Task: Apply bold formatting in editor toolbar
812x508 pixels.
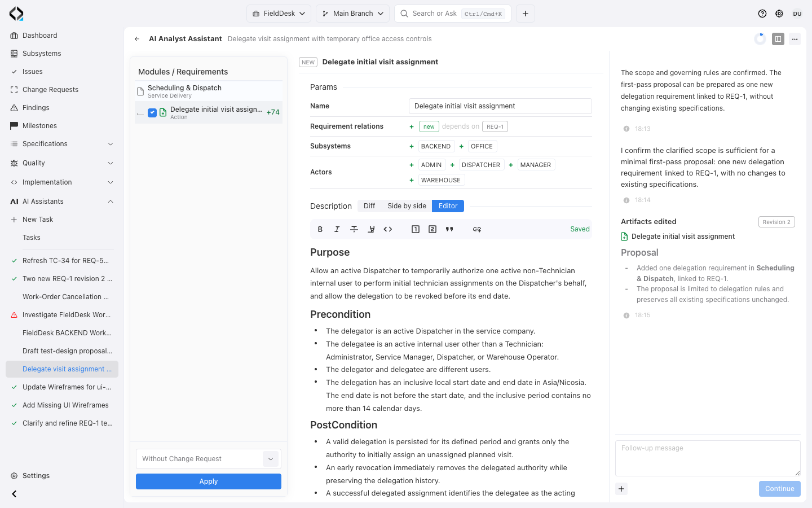Action: (320, 229)
